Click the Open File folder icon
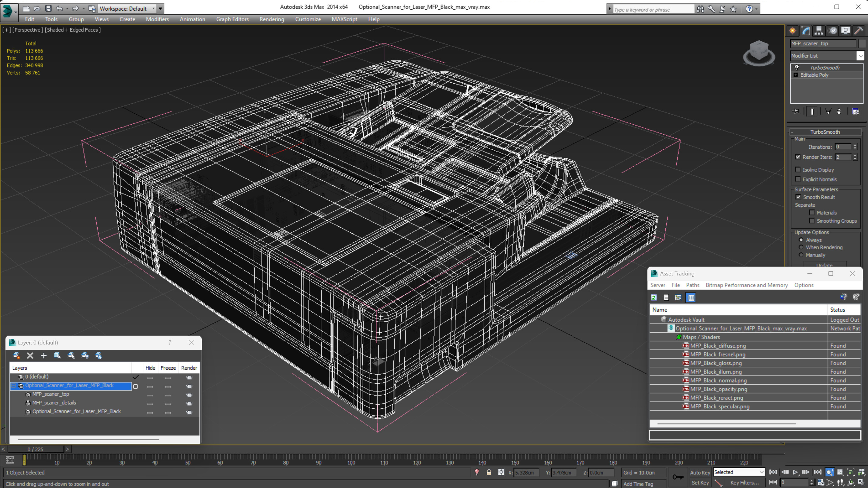868x488 pixels. 37,9
